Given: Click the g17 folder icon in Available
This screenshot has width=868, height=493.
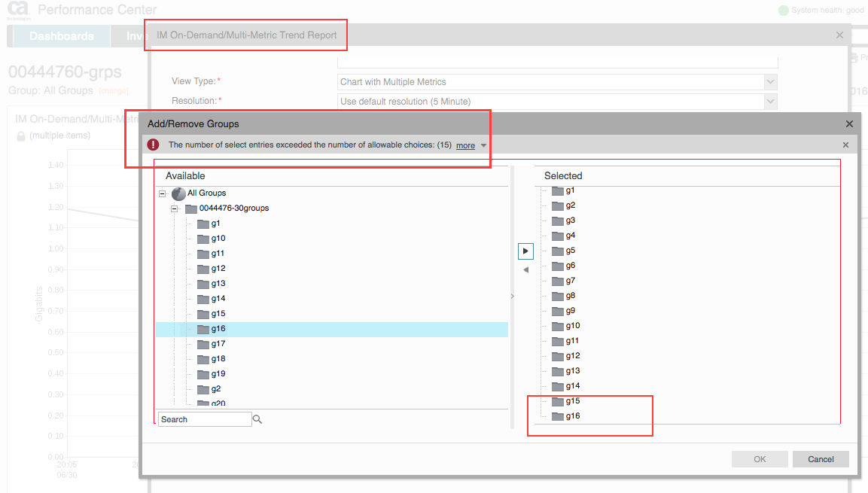Looking at the screenshot, I should tap(203, 344).
